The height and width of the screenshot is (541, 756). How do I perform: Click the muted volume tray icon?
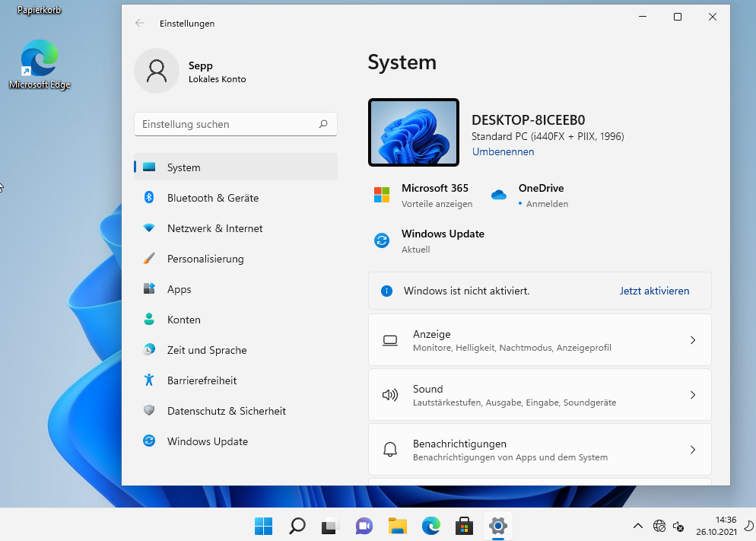(x=678, y=526)
